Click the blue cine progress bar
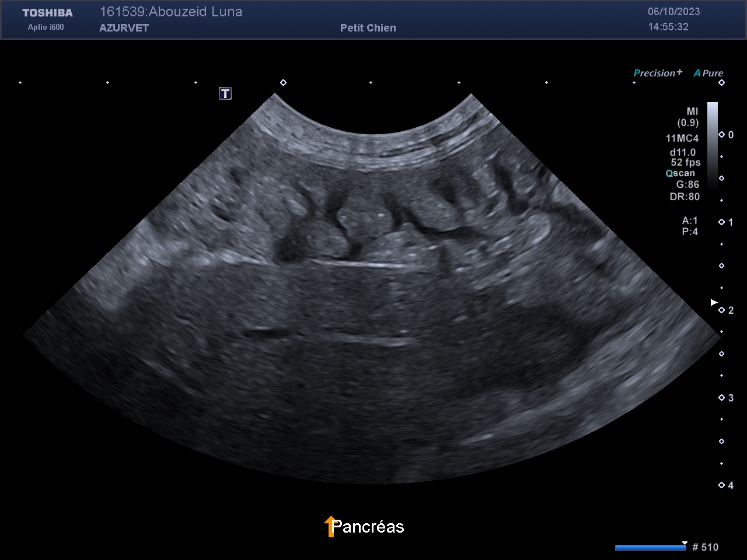Image resolution: width=747 pixels, height=560 pixels. 650,547
